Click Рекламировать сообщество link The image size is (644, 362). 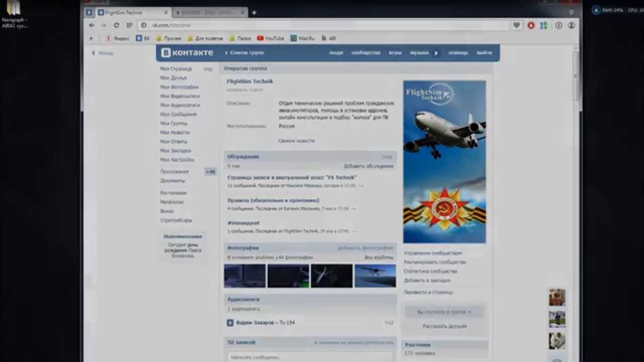pyautogui.click(x=435, y=262)
